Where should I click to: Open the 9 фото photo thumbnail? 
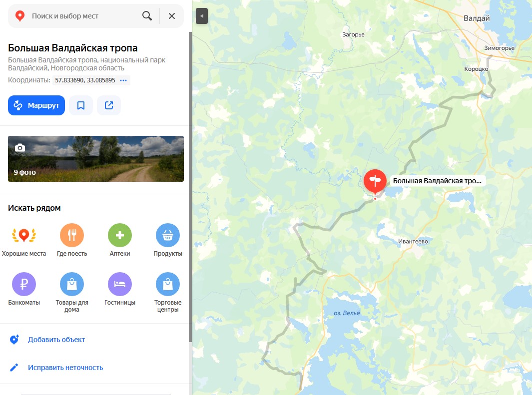point(96,159)
